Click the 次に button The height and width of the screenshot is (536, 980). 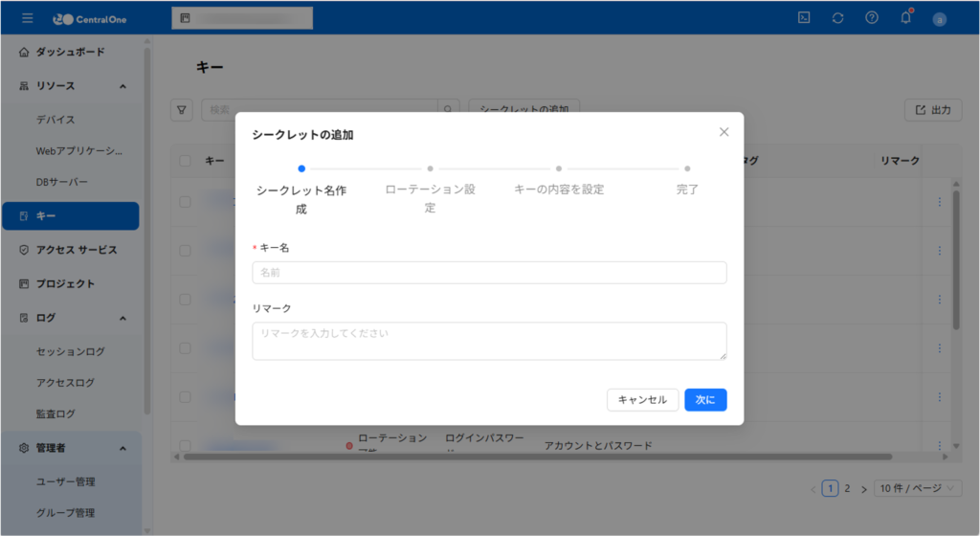(705, 400)
